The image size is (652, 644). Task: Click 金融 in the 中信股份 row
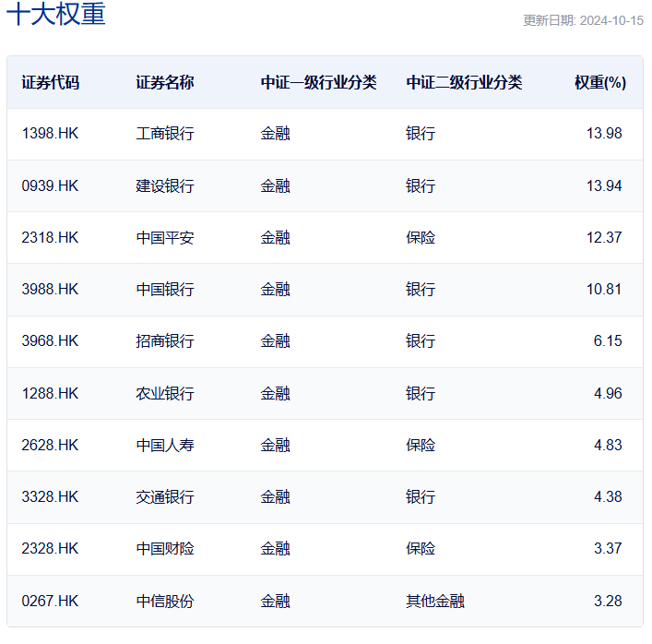coord(275,602)
